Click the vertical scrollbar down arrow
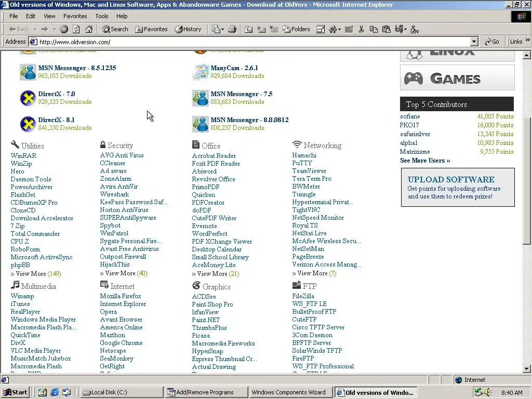 (527, 369)
